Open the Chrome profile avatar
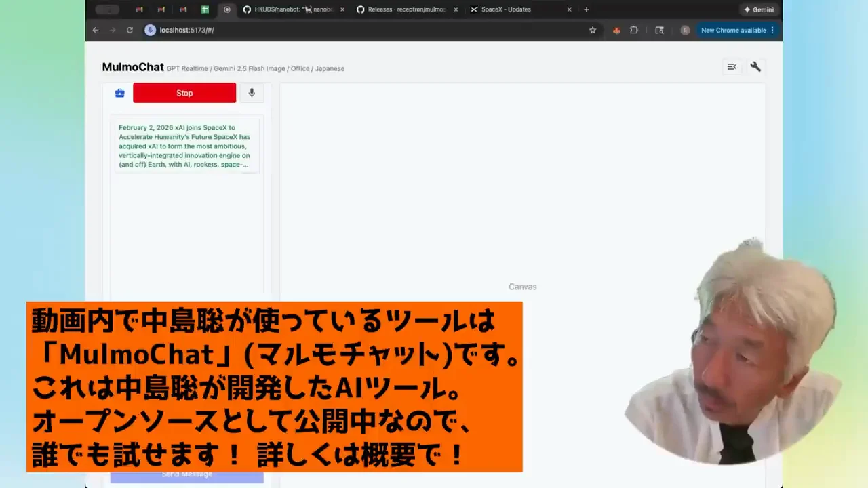The width and height of the screenshot is (868, 488). pos(685,30)
